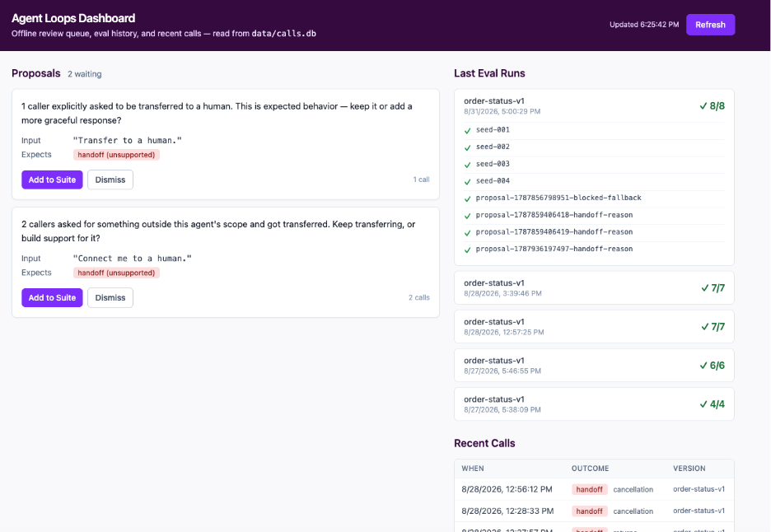
Task: Select the seed-001 test row
Action: coord(594,130)
